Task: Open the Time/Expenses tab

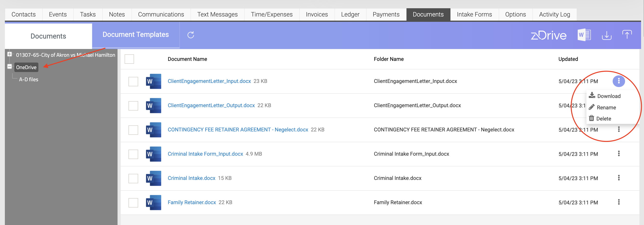Action: point(272,15)
